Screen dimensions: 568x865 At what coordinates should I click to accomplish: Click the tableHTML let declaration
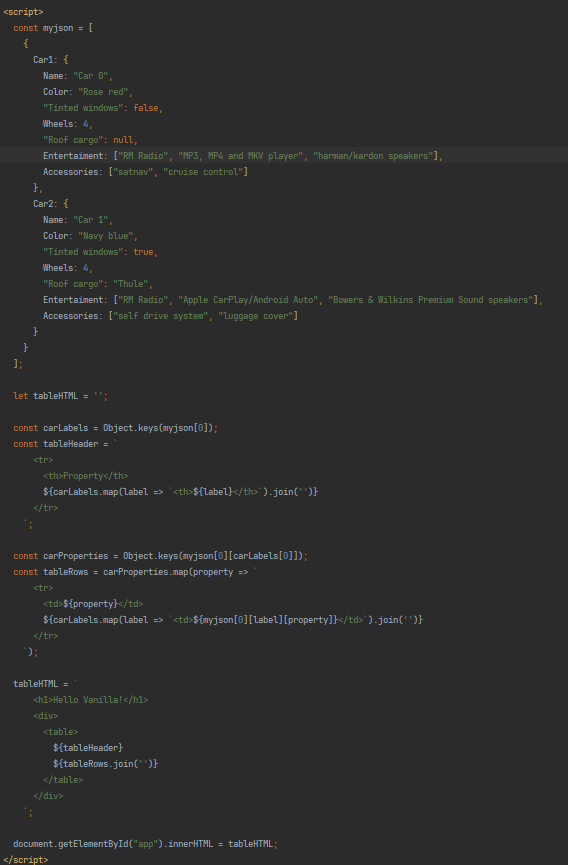[56, 396]
